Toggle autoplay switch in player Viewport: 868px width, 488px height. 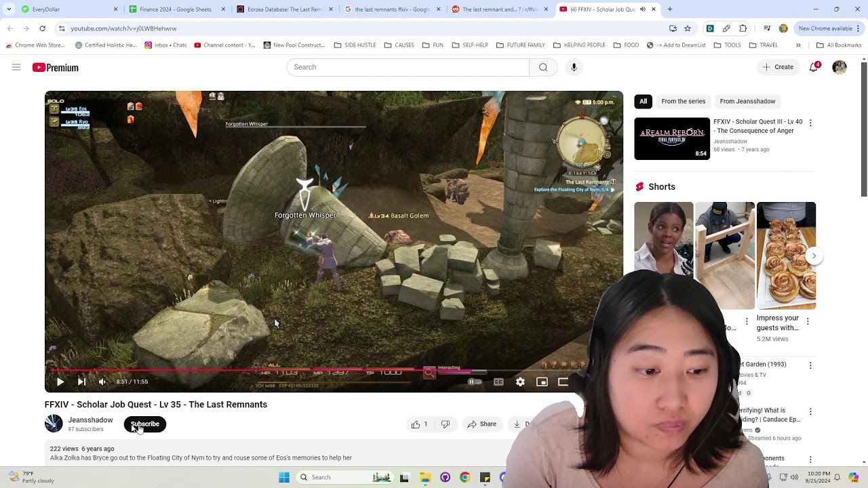pyautogui.click(x=475, y=382)
